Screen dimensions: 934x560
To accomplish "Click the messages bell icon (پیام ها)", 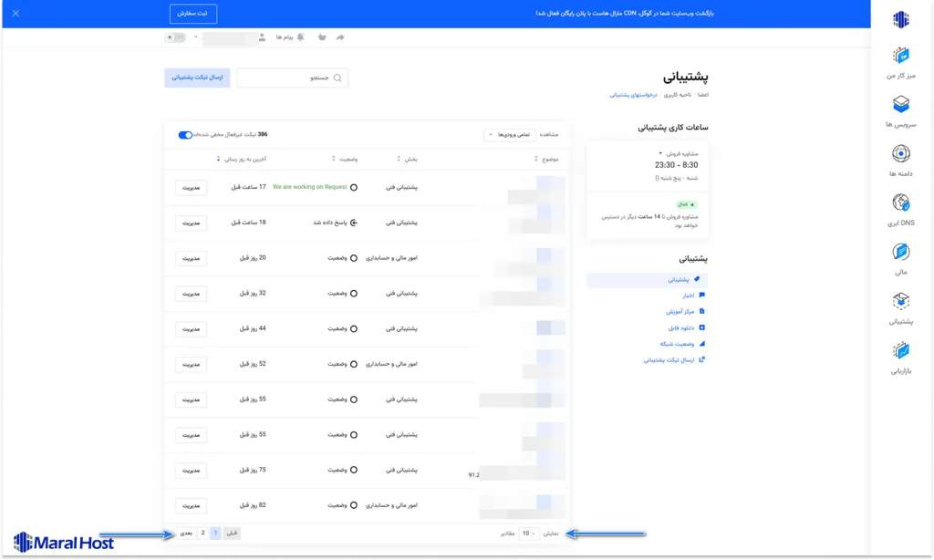I will tap(301, 36).
